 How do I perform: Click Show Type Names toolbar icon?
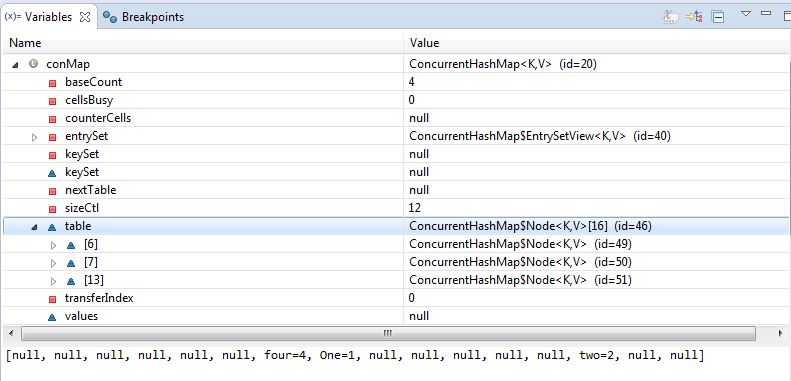670,17
